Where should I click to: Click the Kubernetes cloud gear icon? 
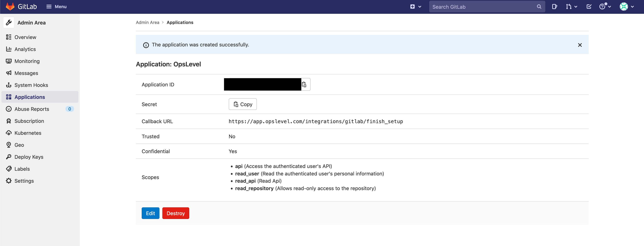click(9, 133)
